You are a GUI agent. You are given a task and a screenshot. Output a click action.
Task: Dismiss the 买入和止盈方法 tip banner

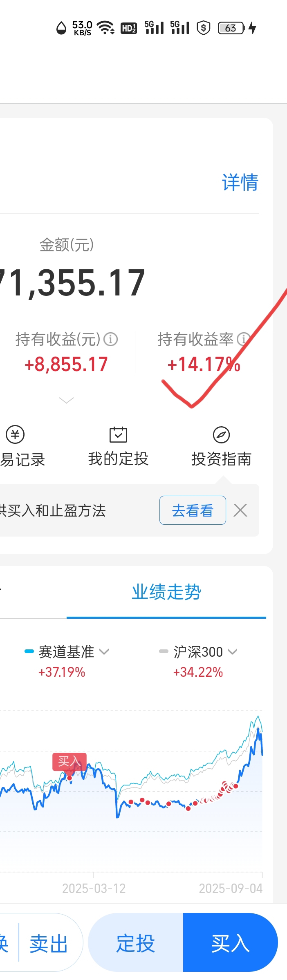(240, 510)
